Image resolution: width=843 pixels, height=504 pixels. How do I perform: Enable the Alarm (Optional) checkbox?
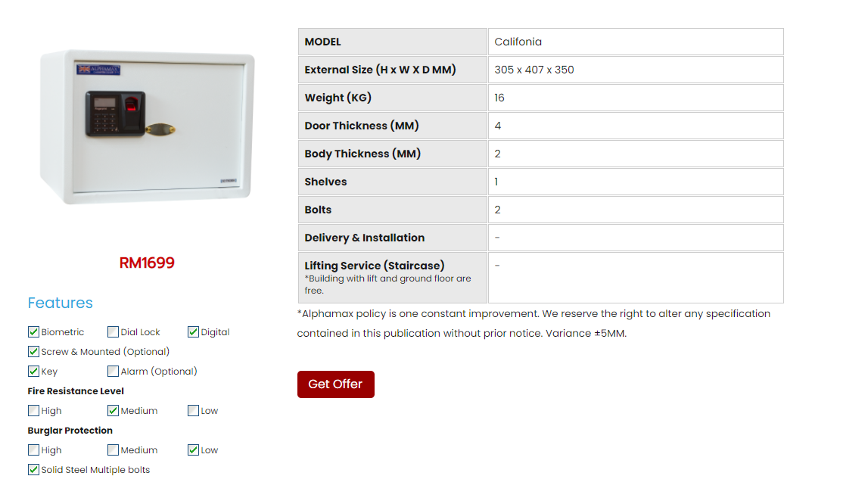(x=113, y=372)
